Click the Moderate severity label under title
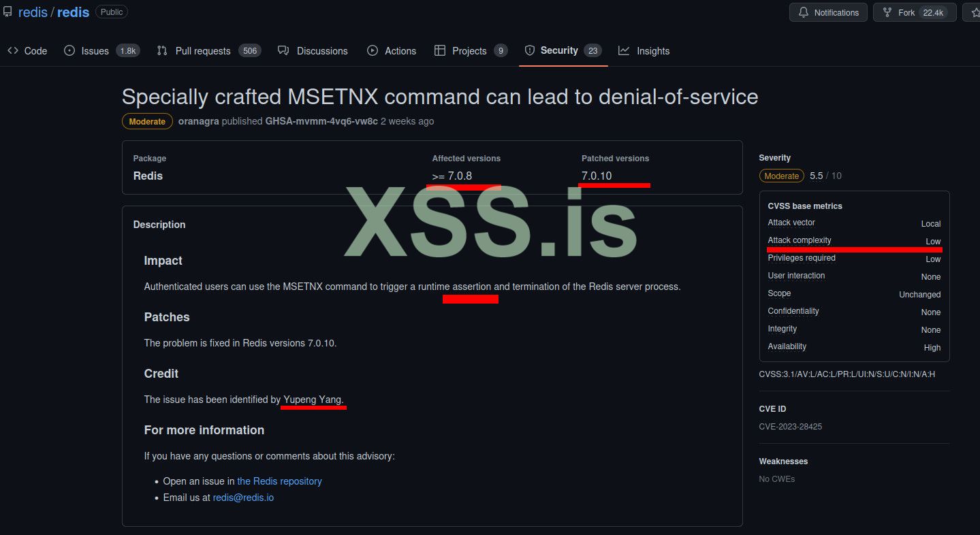This screenshot has height=535, width=980. click(147, 121)
